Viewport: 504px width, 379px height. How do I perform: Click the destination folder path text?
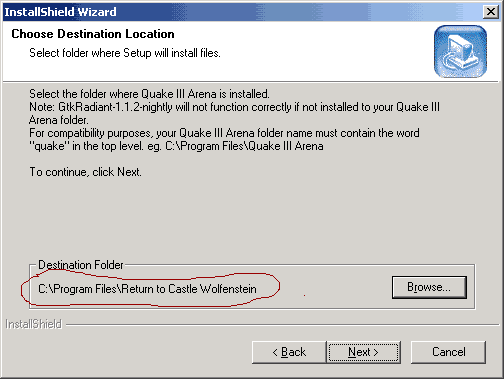147,289
